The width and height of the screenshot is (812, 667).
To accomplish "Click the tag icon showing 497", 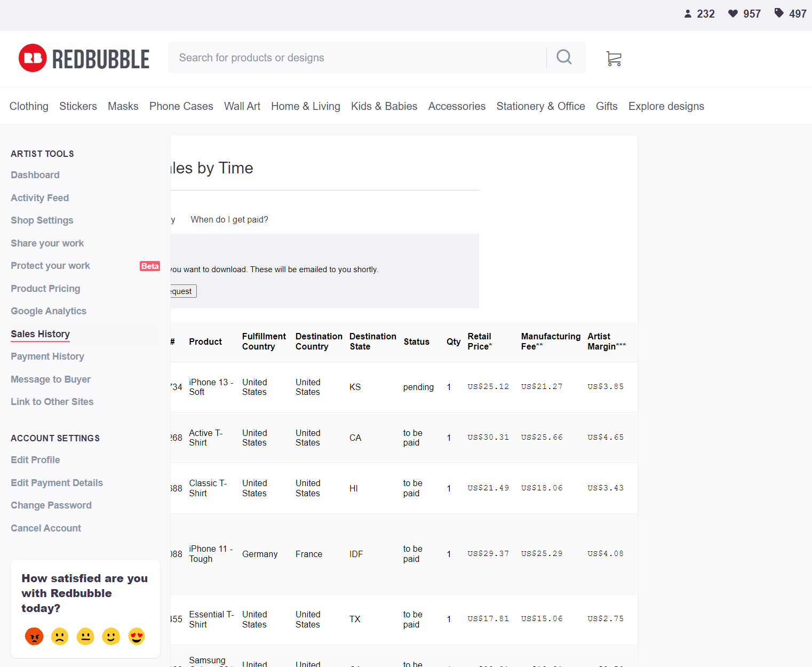I will click(779, 13).
